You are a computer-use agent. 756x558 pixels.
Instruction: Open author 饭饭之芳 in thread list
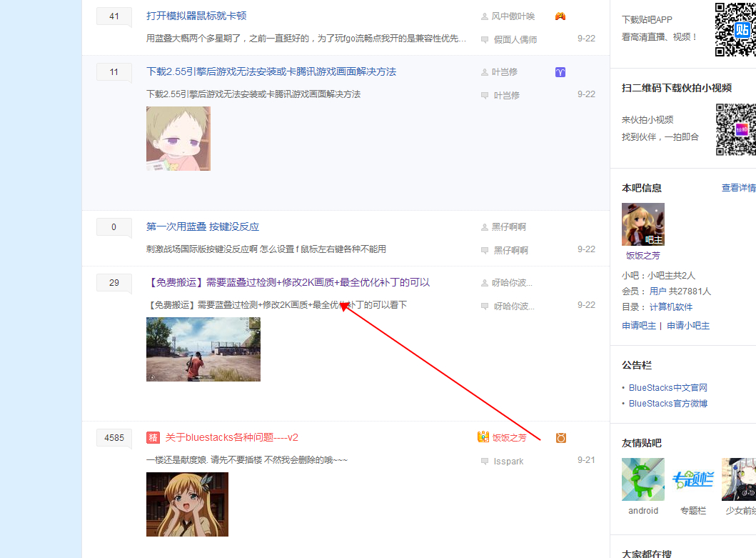[509, 438]
